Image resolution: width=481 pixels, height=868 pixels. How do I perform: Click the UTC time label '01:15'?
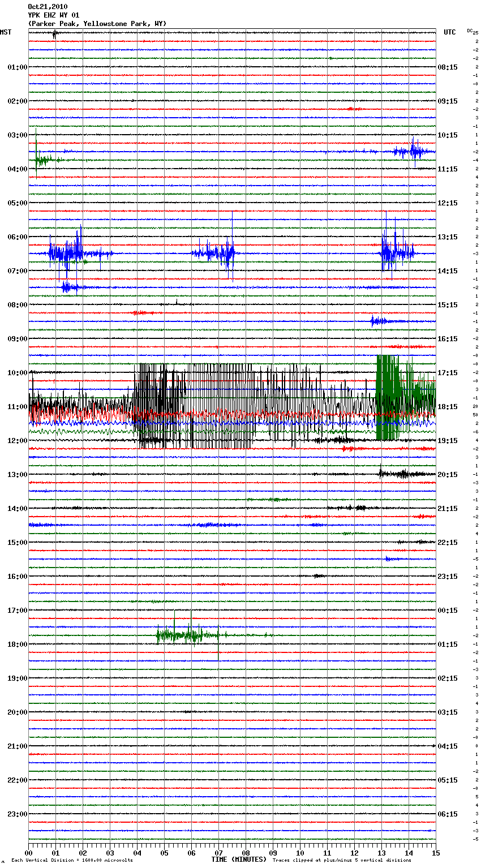[x=448, y=644]
